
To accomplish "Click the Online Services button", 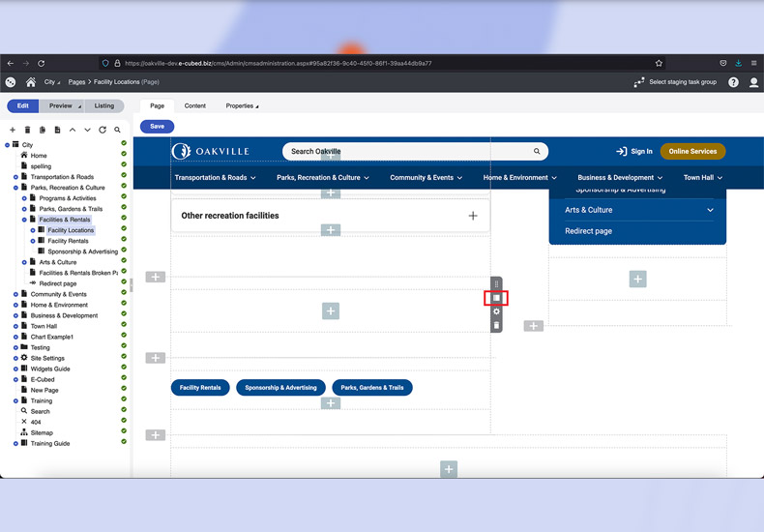I will tap(692, 152).
